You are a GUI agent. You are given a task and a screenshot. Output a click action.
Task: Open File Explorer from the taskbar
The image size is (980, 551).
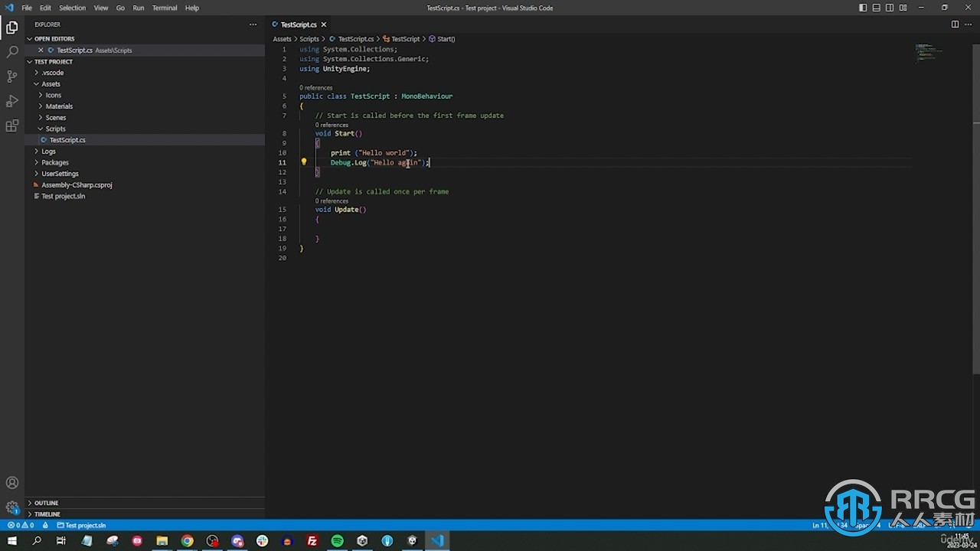pos(162,541)
